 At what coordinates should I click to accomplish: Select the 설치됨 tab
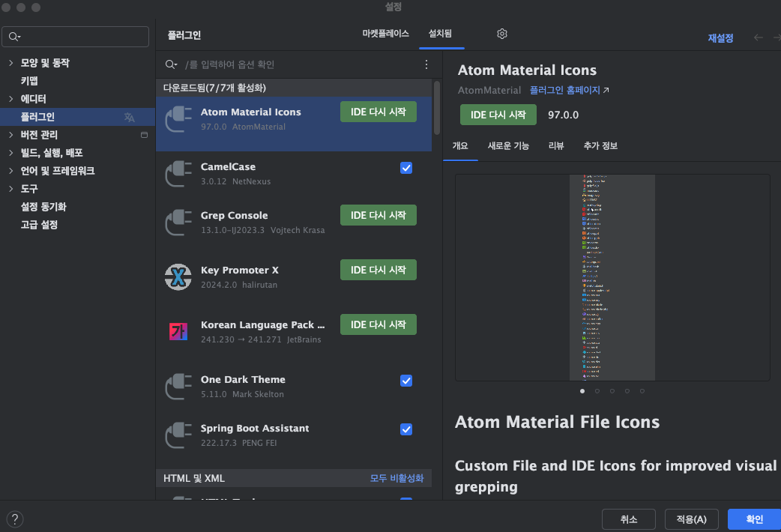(440, 34)
